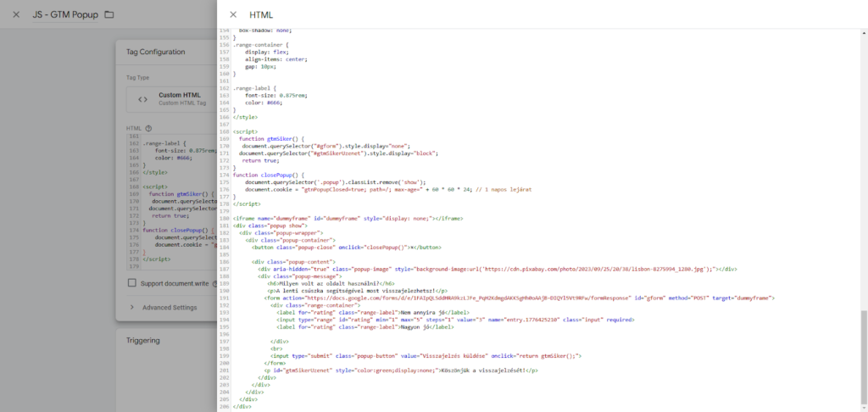The height and width of the screenshot is (412, 868).
Task: Click the iframe dummyframe line 180
Action: point(348,219)
